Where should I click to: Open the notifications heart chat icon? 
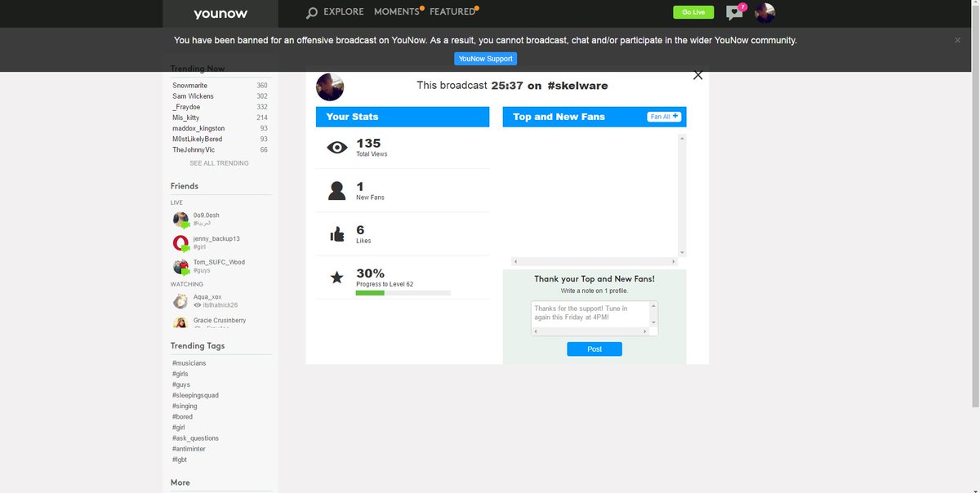[x=735, y=12]
